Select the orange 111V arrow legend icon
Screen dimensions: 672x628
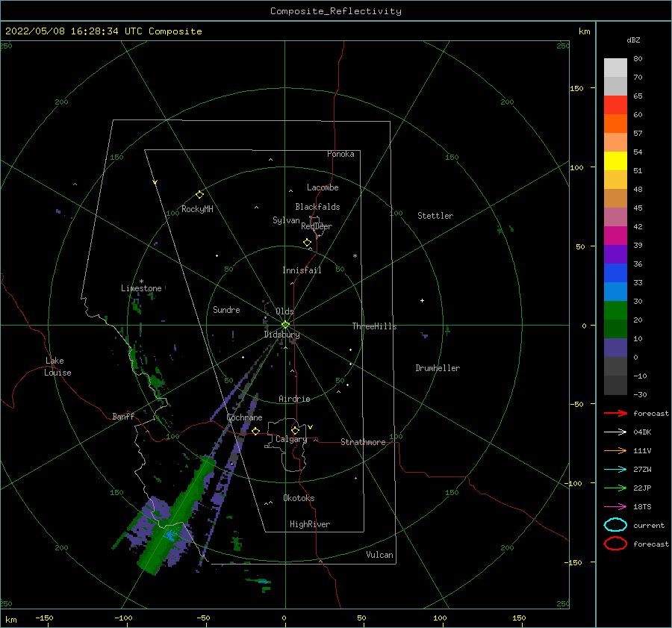tap(615, 450)
